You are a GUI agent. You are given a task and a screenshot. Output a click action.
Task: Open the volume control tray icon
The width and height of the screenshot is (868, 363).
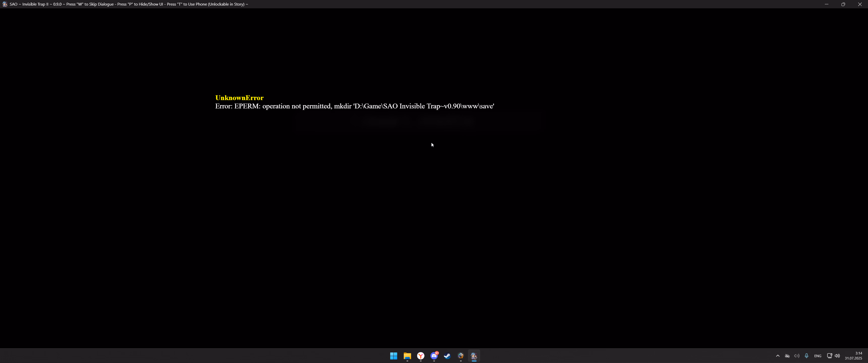tap(837, 356)
